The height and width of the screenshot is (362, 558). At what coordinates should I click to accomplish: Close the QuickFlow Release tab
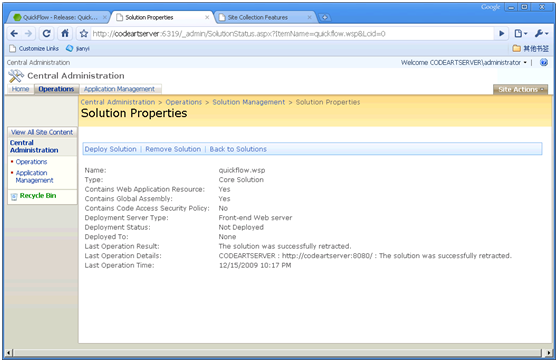[x=105, y=17]
